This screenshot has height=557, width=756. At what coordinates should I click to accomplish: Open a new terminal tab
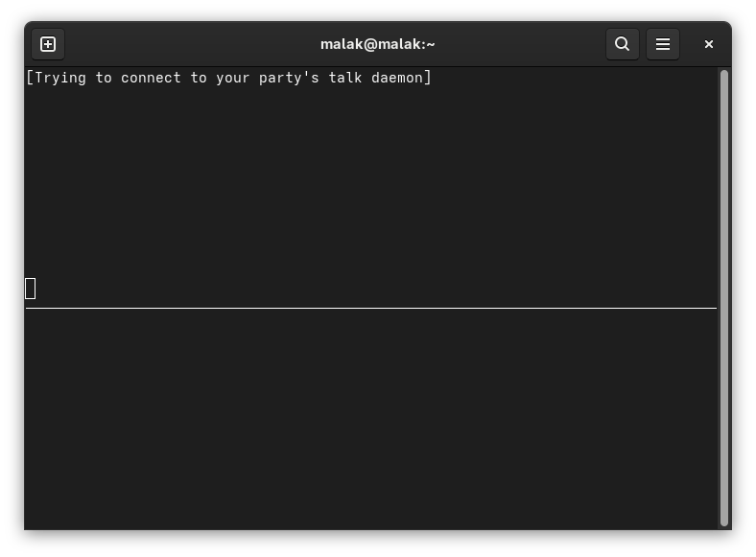click(x=48, y=44)
